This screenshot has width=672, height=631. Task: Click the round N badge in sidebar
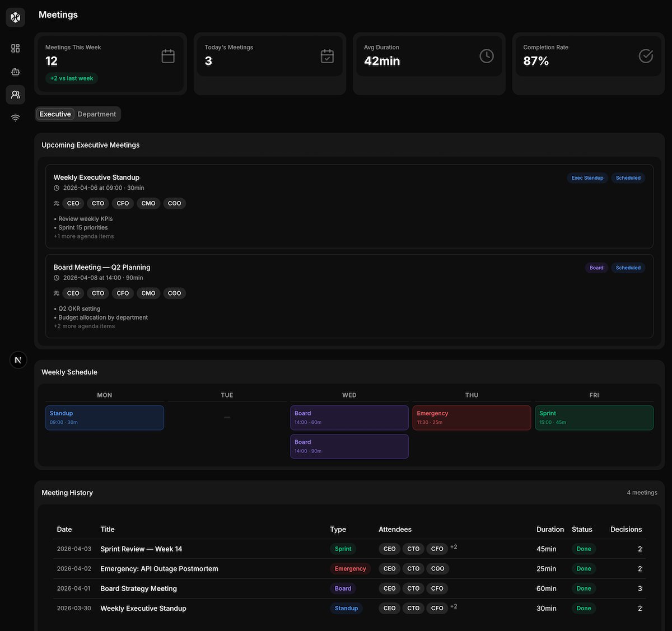point(18,360)
